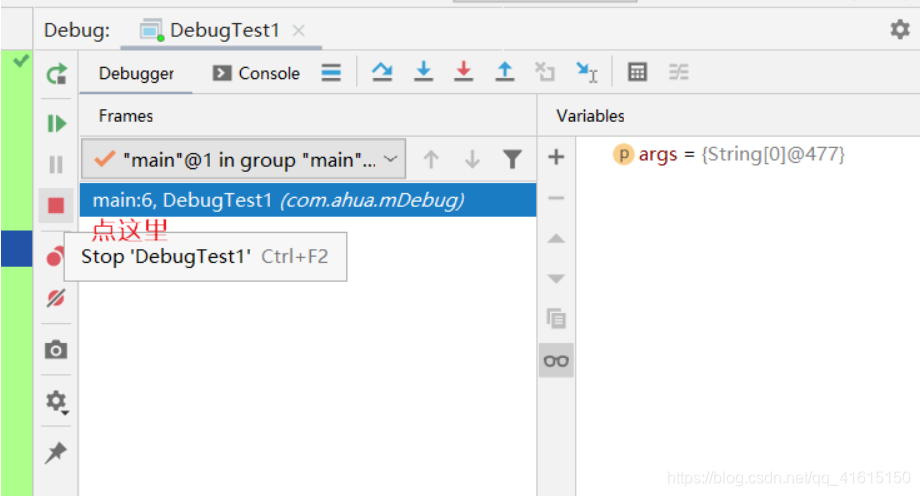Click the previous frame up arrow
This screenshot has width=920, height=496.
pyautogui.click(x=431, y=159)
